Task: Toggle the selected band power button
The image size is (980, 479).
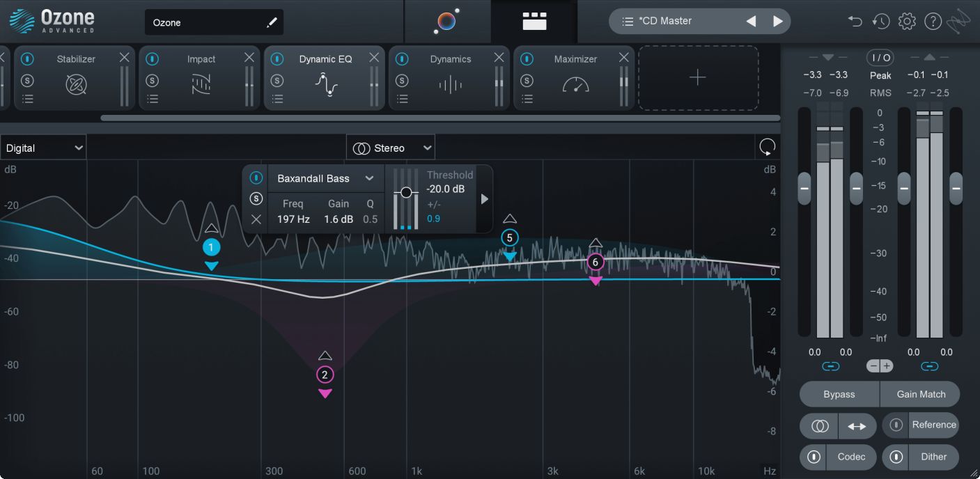Action: point(256,178)
